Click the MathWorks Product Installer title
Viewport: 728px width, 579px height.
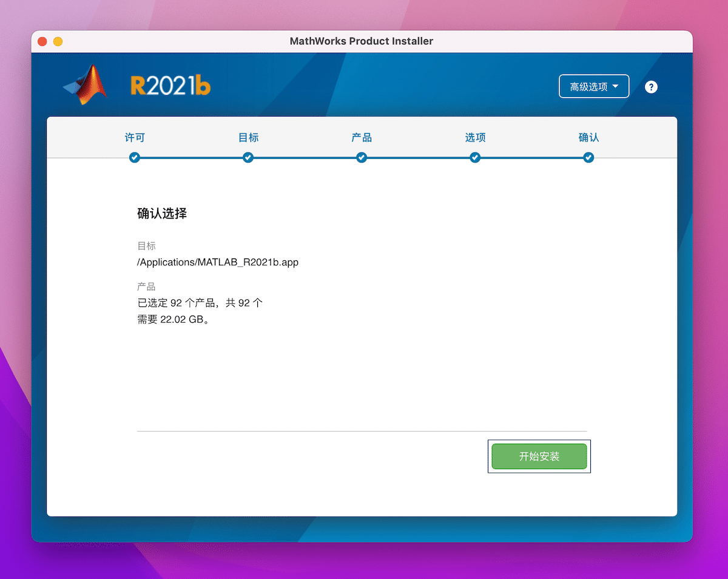[x=362, y=41]
